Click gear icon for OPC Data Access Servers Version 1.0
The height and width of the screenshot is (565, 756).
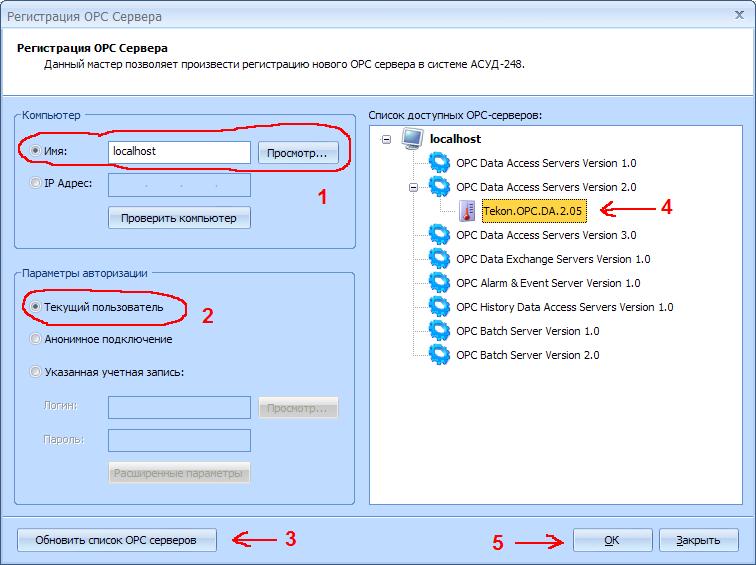tap(439, 163)
